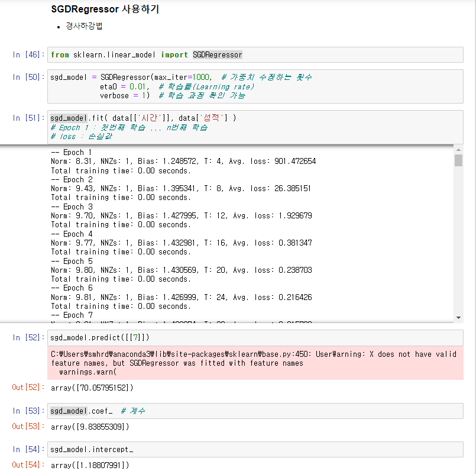Click the 'In [54]:' prompt label
The height and width of the screenshot is (474, 476).
(28, 449)
